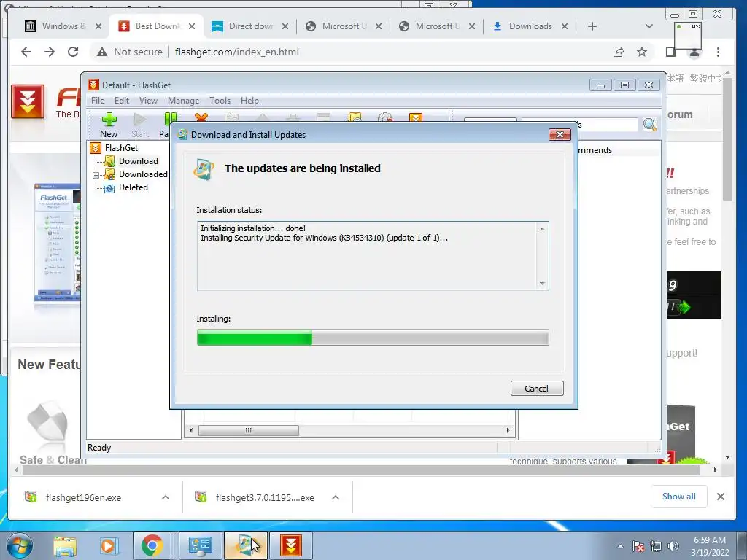Cancel the update installation
This screenshot has height=560, width=747.
(x=537, y=389)
